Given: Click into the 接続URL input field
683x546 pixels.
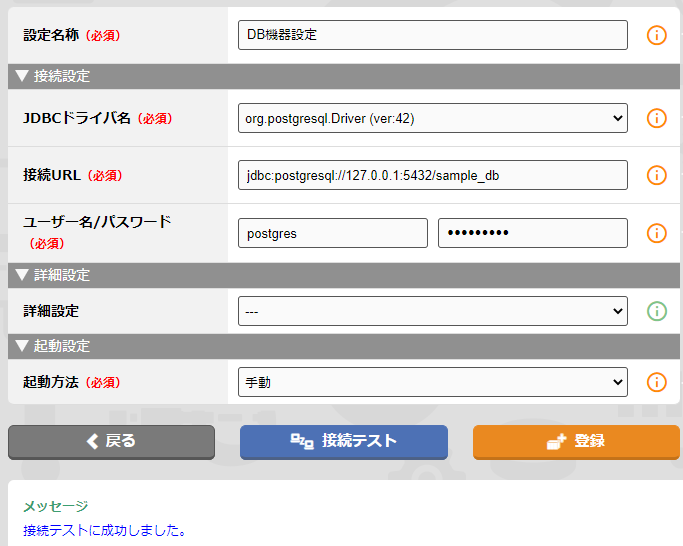Looking at the screenshot, I should point(432,175).
